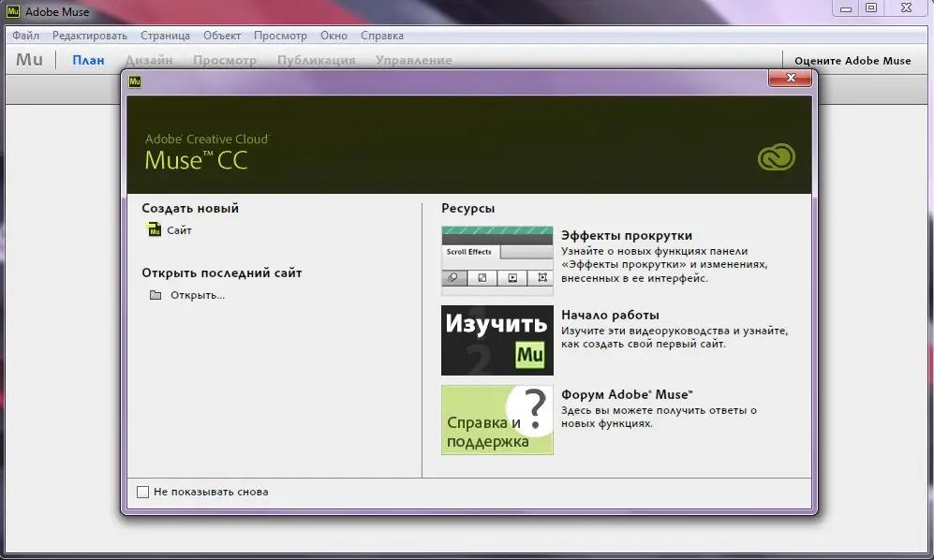Open the Scroll Effects thumbnail

(x=497, y=261)
